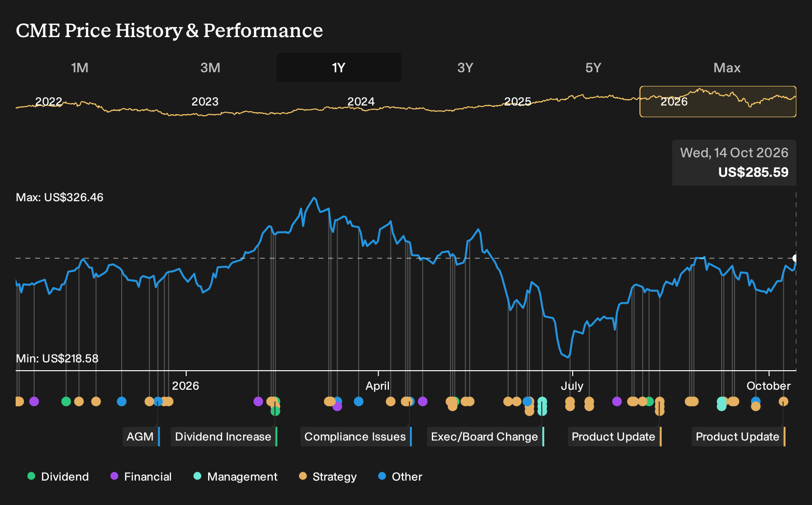Toggle the Management legend filter
Viewport: 812px width, 505px height.
point(235,477)
